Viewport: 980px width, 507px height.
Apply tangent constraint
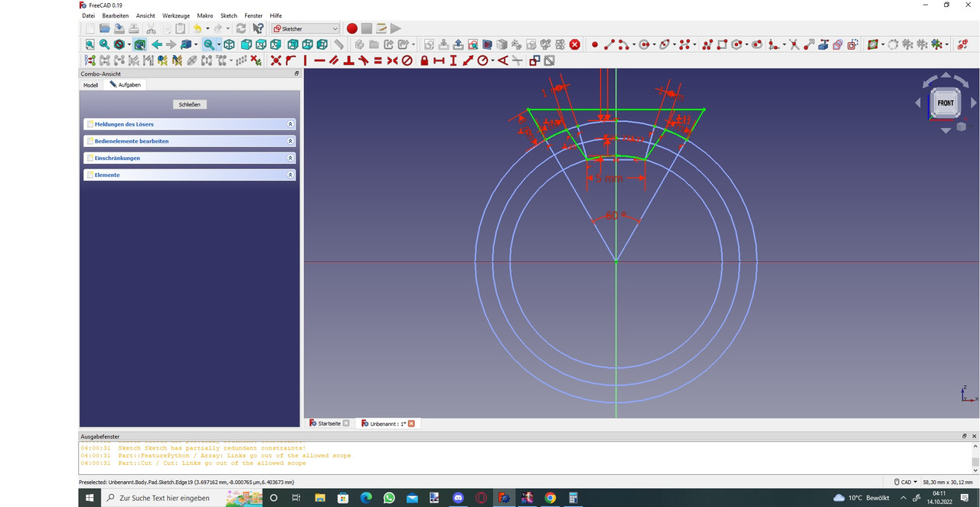(363, 60)
